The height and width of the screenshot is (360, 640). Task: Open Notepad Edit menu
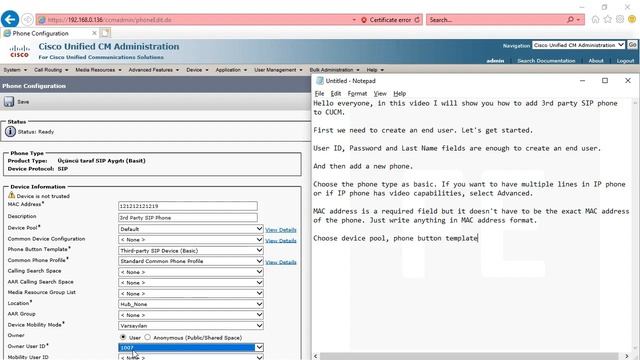pos(336,93)
